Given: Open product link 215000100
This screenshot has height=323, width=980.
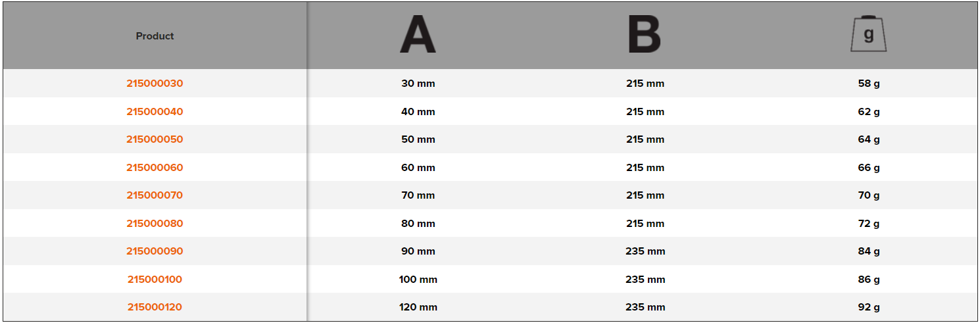Looking at the screenshot, I should click(x=155, y=280).
